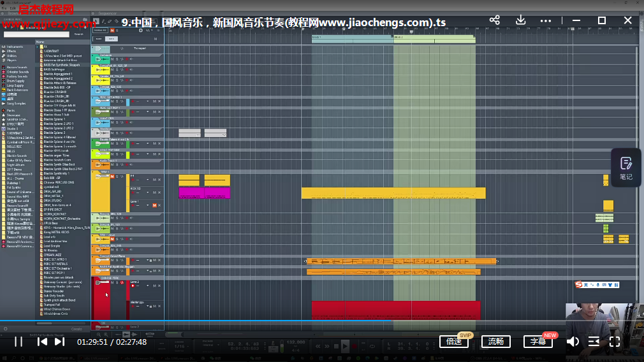
Task: Mute the video player volume
Action: point(573,342)
